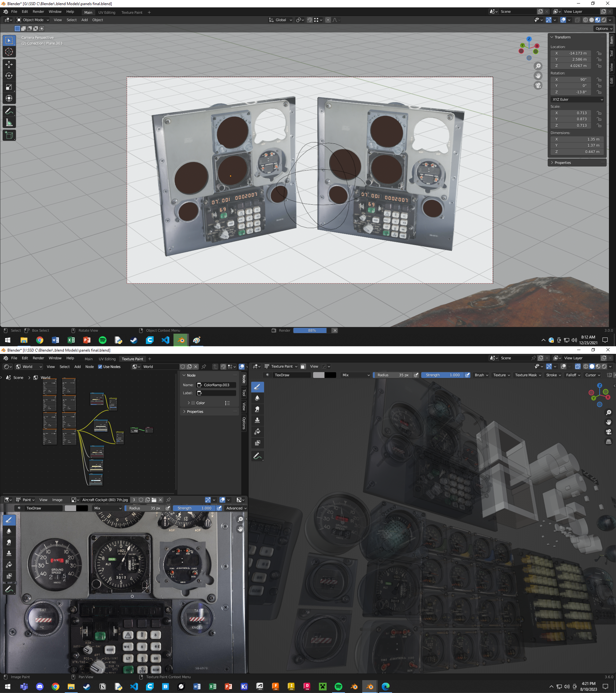This screenshot has height=693, width=616.
Task: Select the Clone stamp tool in 3D paint view
Action: click(257, 420)
